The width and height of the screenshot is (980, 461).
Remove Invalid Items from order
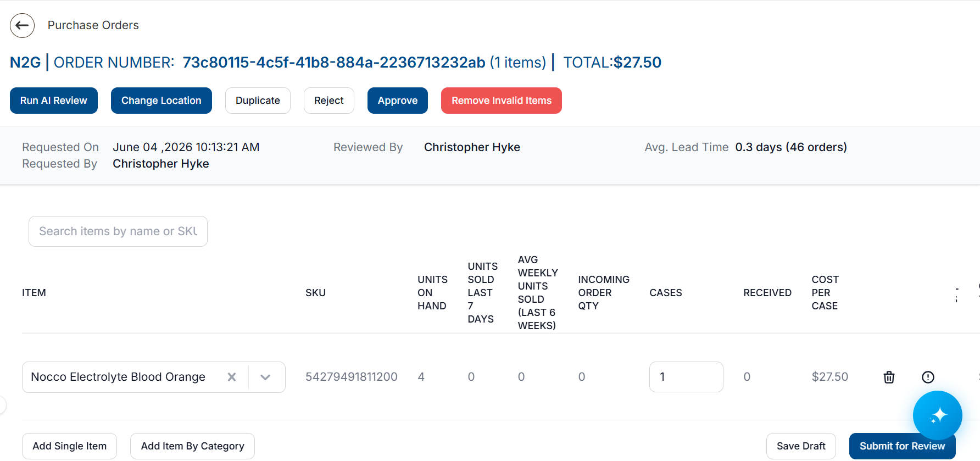click(x=502, y=101)
